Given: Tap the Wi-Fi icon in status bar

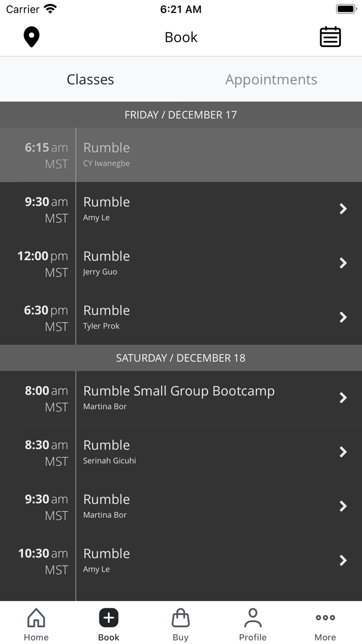Looking at the screenshot, I should coord(50,8).
